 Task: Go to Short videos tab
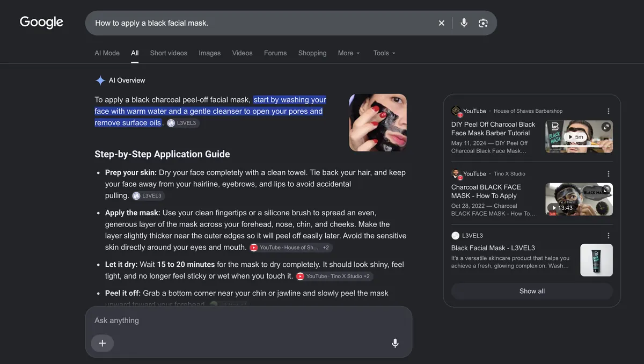(169, 53)
